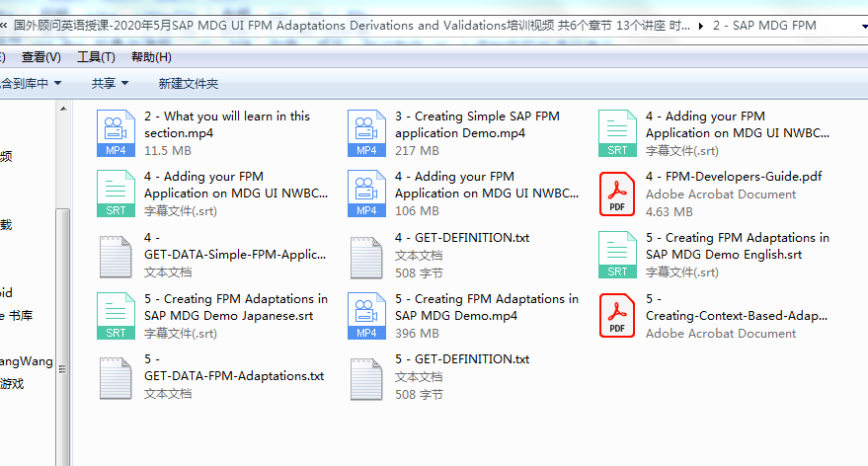Select '4 - GET-DEFINITION.txt' file name
The height and width of the screenshot is (466, 868).
[x=462, y=237]
